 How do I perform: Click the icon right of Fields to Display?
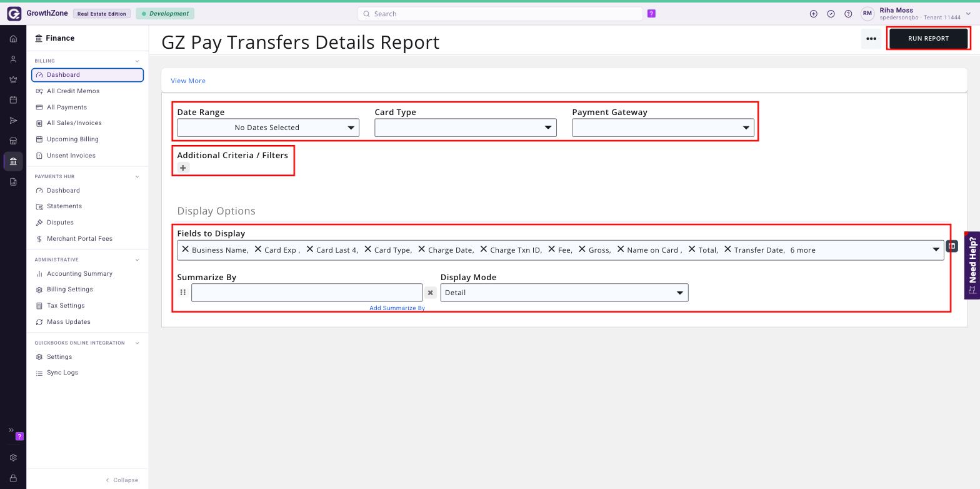click(951, 246)
